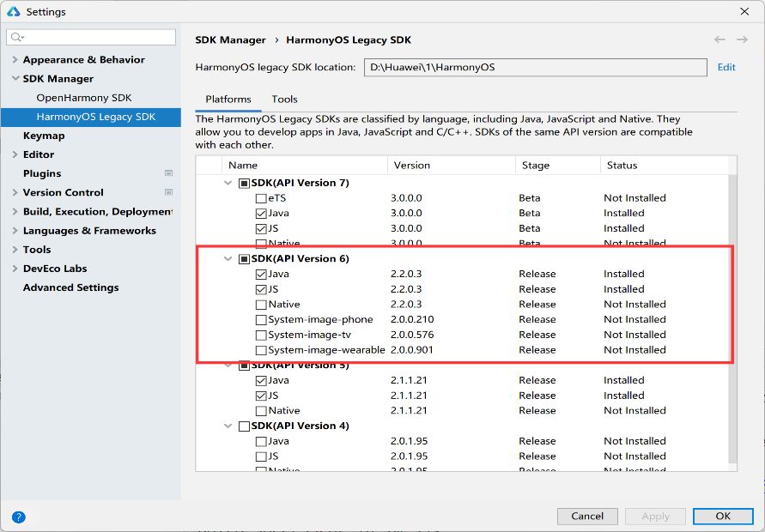
Task: Click the HarmonyOS legacy SDK location field
Action: click(x=535, y=67)
